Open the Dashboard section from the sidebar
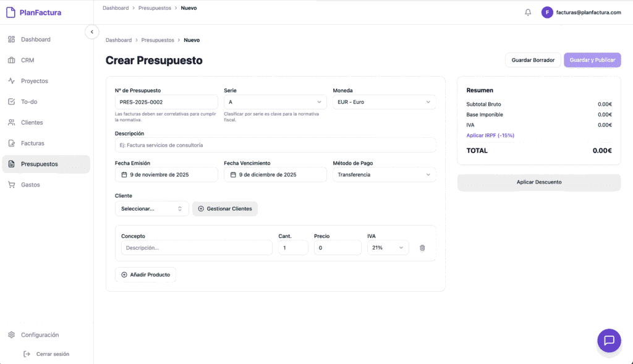 pos(12,39)
